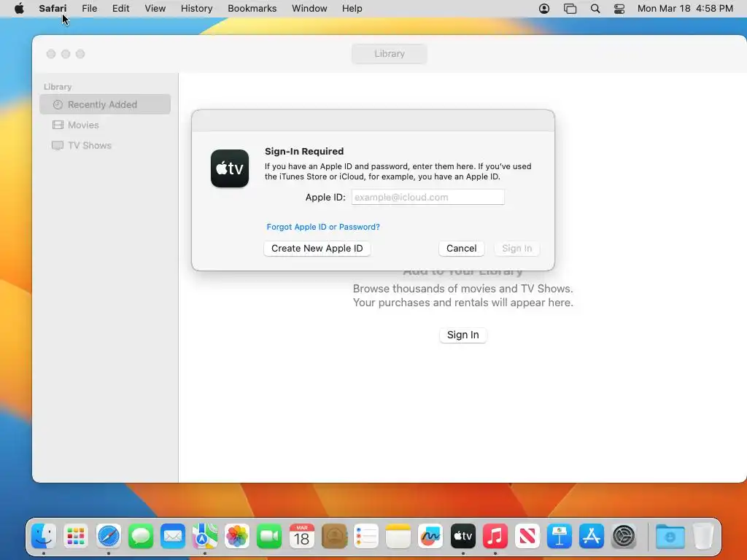This screenshot has width=747, height=560.
Task: Click the Apple TV dock icon
Action: point(462,536)
